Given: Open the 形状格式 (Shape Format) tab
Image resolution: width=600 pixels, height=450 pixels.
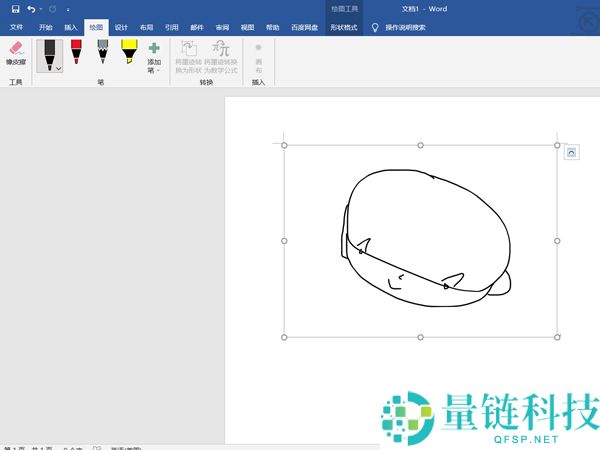Looking at the screenshot, I should 343,28.
